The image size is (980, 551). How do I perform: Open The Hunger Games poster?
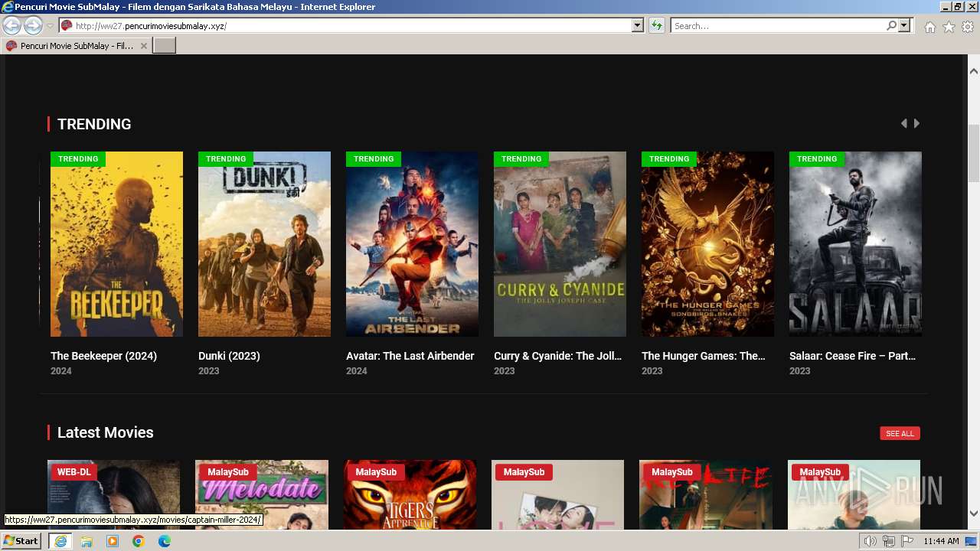(707, 244)
